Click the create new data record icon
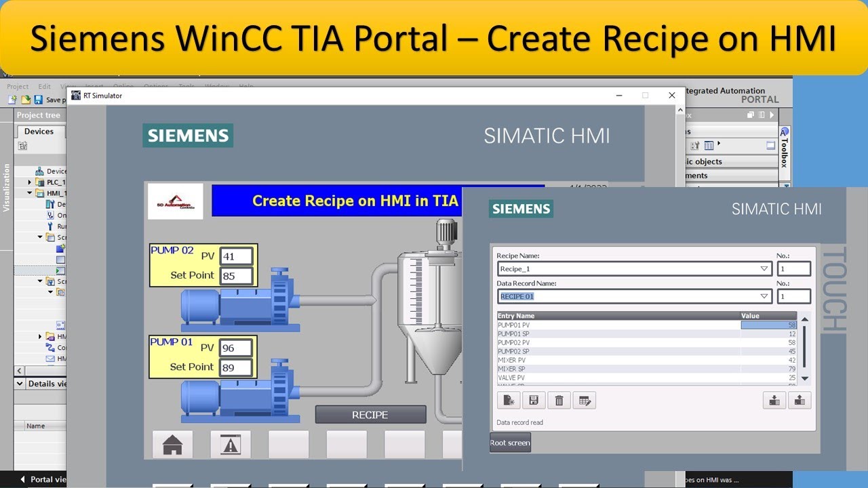 click(509, 401)
